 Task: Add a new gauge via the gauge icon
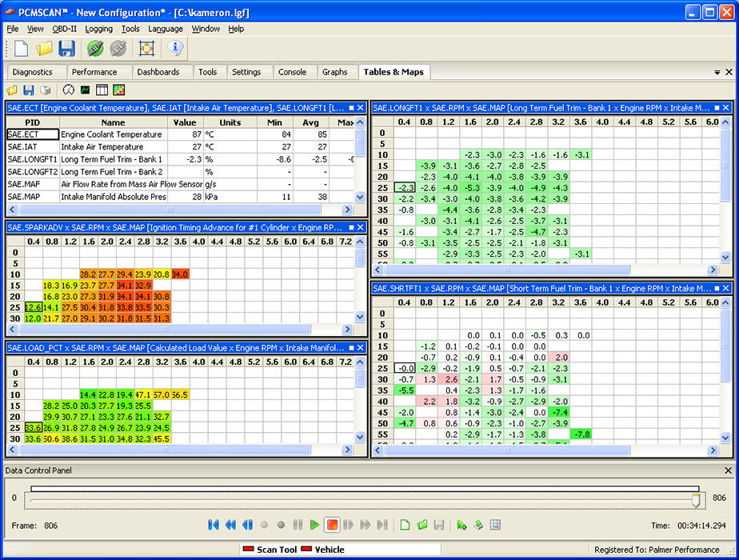68,90
